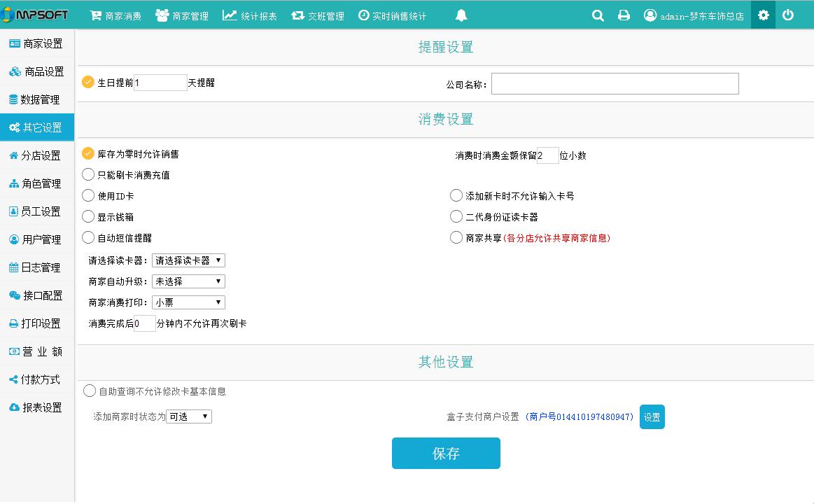Expand 添加商家时状态为 dropdown
This screenshot has width=814, height=504.
(x=189, y=416)
